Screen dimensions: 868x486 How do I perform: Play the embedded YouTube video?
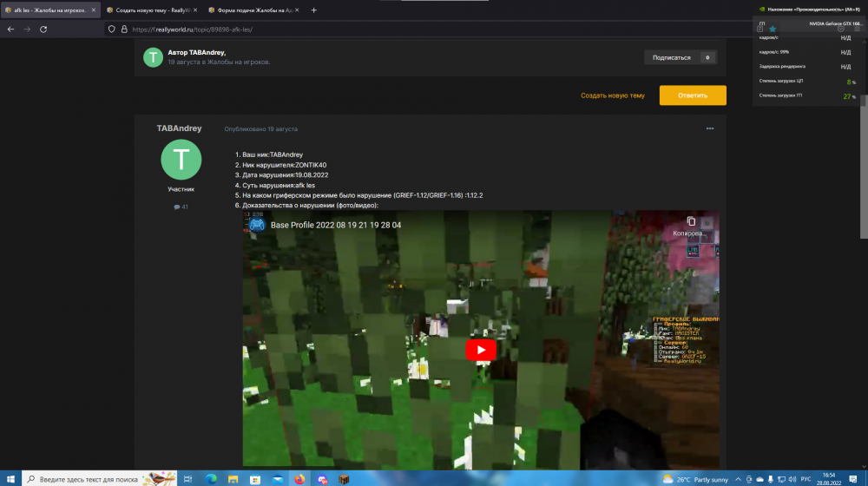(481, 350)
